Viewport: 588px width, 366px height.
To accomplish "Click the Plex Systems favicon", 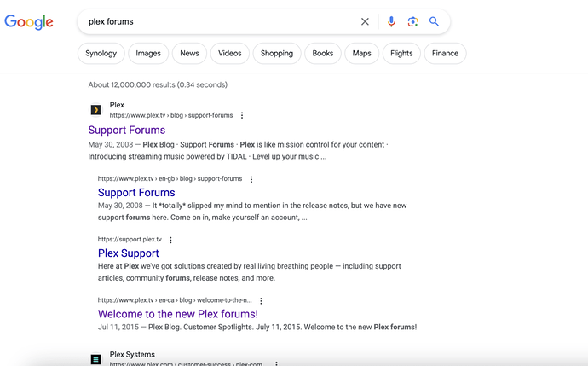I will [96, 359].
